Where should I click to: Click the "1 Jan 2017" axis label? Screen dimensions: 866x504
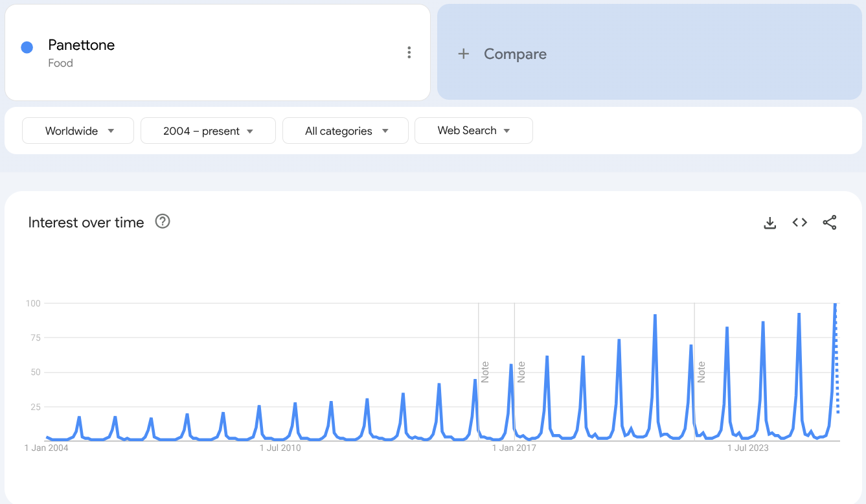pos(514,448)
